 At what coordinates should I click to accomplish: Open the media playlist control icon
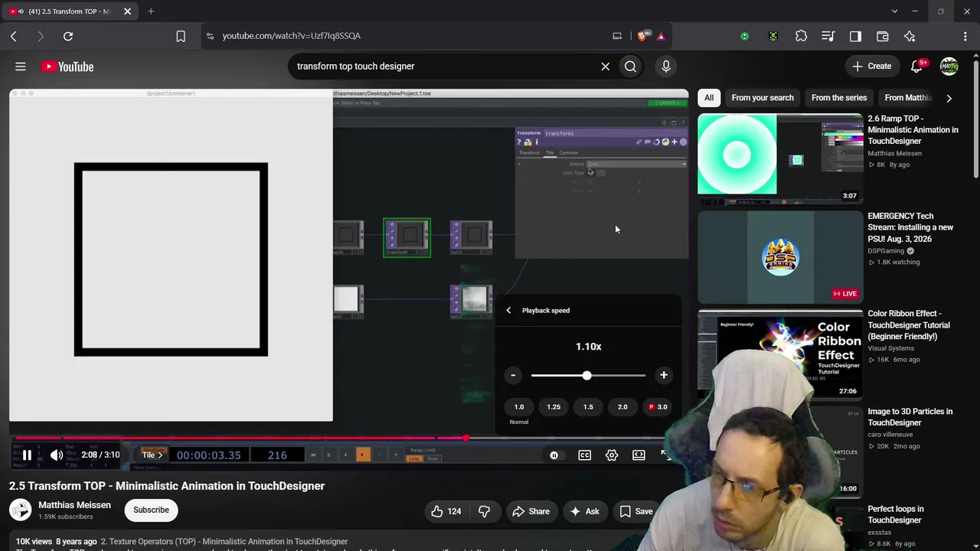coord(828,36)
